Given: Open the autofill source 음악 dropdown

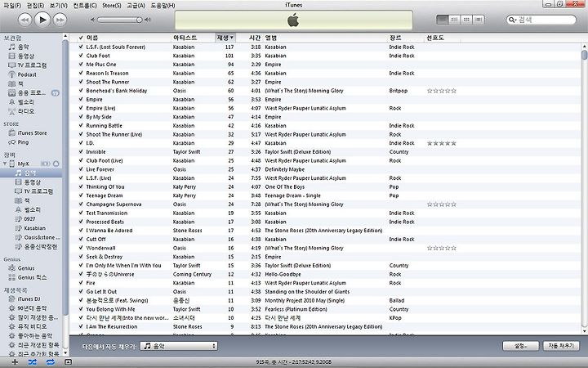Looking at the screenshot, I should click(179, 346).
